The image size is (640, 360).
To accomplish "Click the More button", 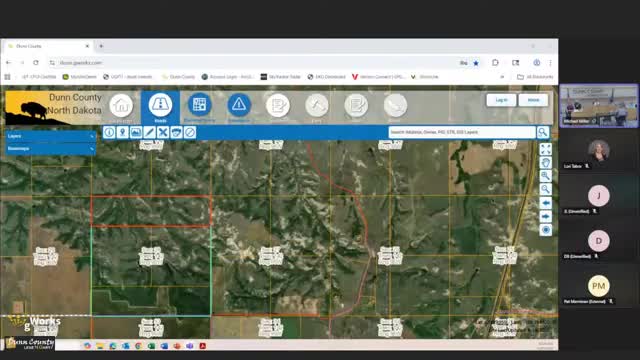I will coord(533,100).
